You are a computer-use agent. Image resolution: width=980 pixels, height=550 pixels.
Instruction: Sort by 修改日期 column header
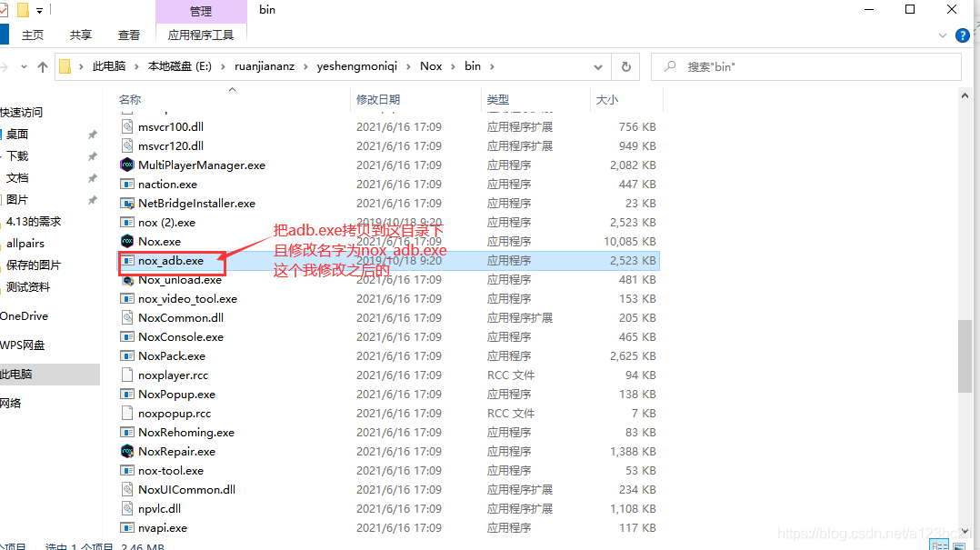click(378, 99)
